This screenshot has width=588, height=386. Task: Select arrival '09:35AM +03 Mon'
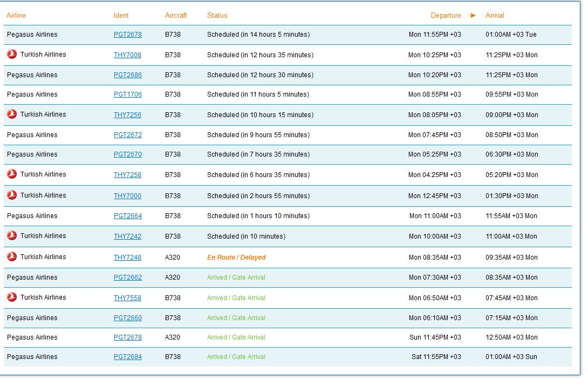(x=511, y=258)
